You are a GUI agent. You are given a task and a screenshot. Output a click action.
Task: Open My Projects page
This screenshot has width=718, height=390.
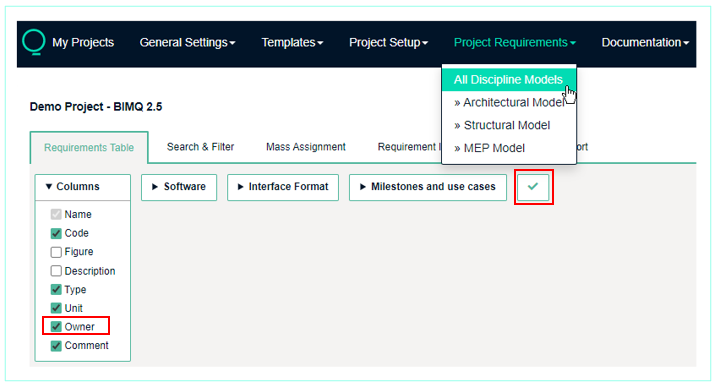click(x=83, y=43)
